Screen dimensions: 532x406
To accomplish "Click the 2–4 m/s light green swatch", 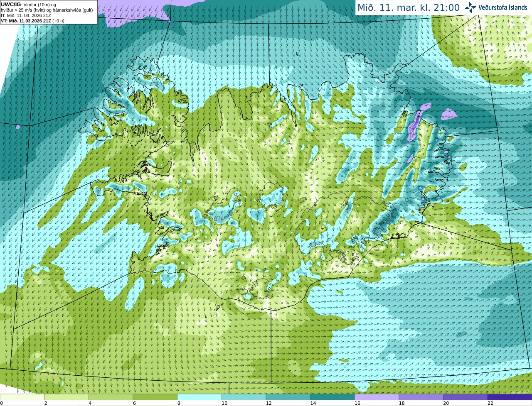I will (66, 397).
